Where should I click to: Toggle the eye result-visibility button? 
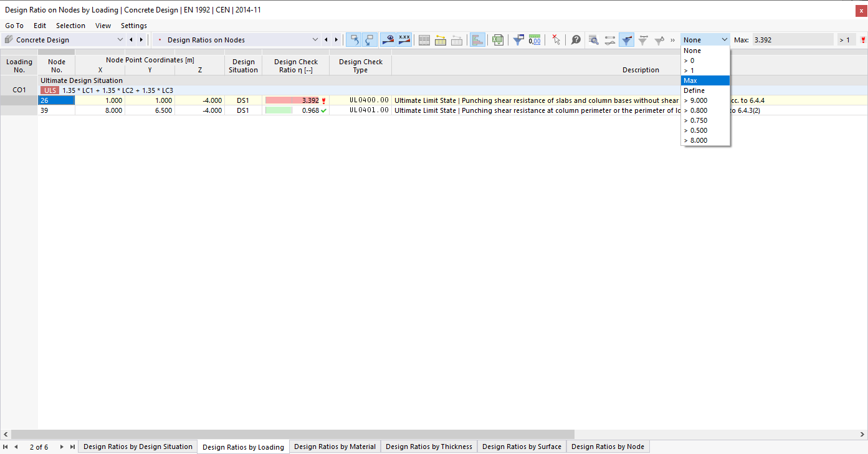point(388,40)
